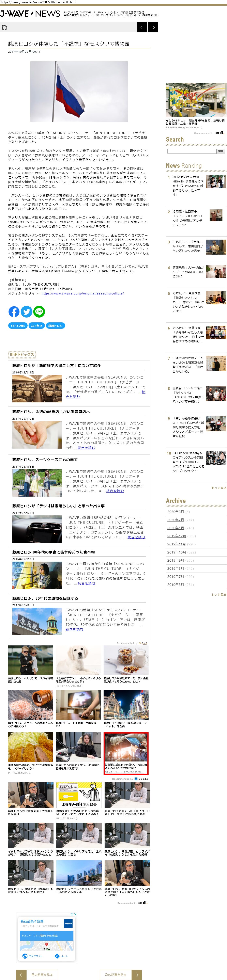Click 次の記事を見る button

pyautogui.click(x=121, y=975)
